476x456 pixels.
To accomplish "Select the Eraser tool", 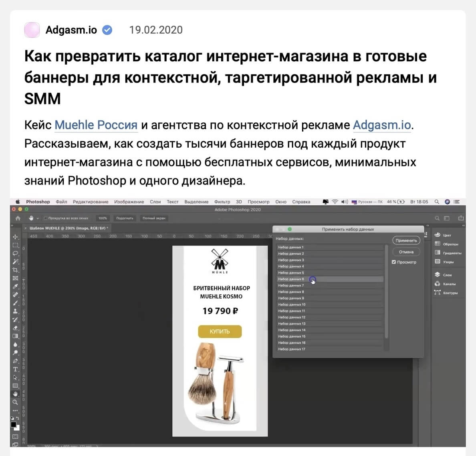I will [15, 328].
